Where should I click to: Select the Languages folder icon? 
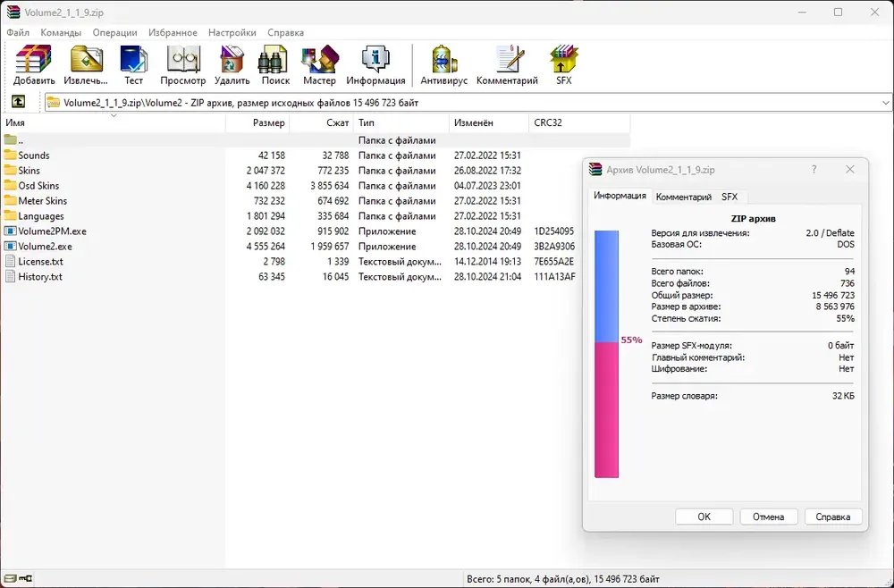(x=10, y=216)
